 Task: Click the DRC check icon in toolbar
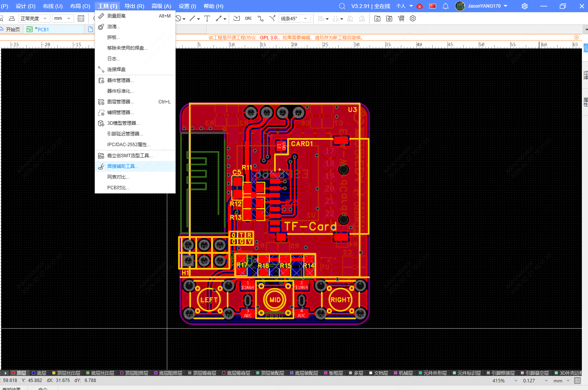248,18
